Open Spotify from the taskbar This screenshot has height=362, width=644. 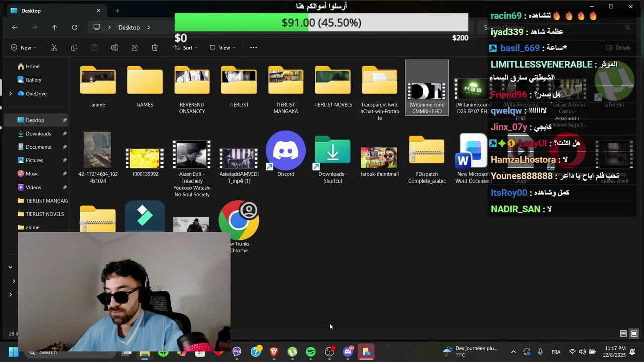click(x=311, y=352)
